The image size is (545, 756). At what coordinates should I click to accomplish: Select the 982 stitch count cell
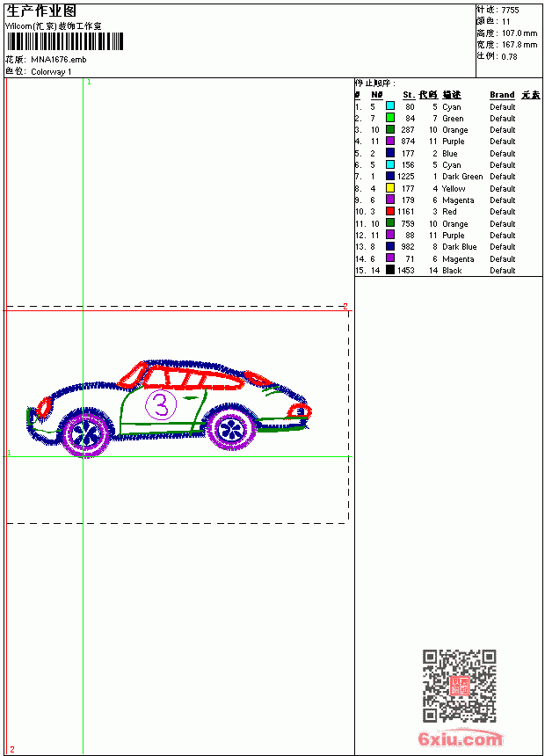coord(408,247)
